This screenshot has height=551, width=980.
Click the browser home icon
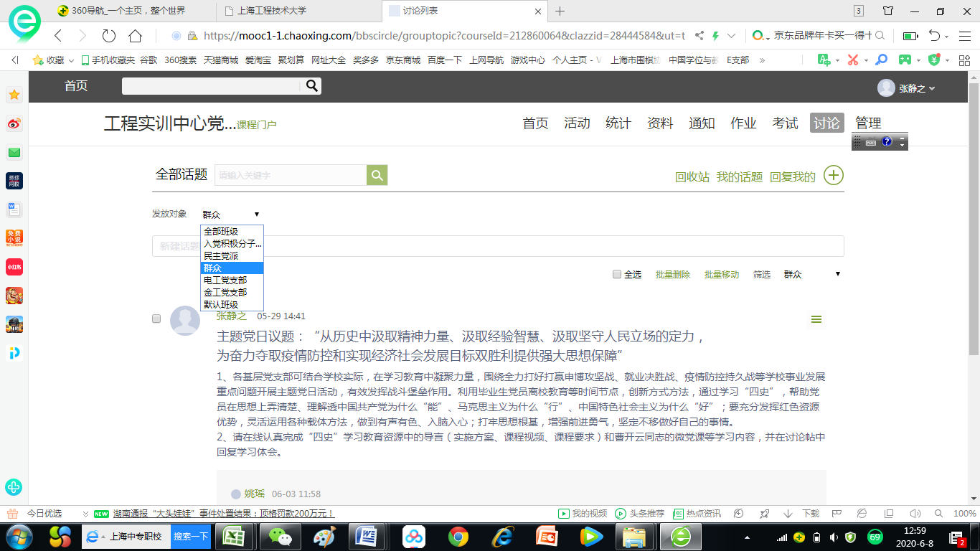click(135, 36)
